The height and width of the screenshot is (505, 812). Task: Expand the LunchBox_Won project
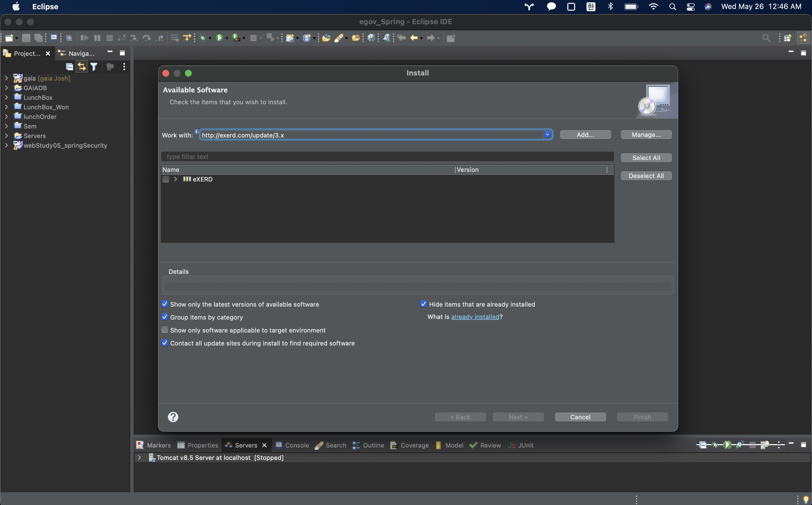[x=6, y=107]
